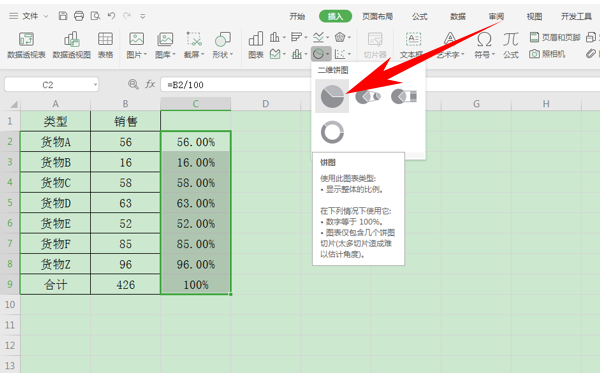Click the formula bar showing =B2/100
This screenshot has width=600, height=376.
(x=380, y=85)
